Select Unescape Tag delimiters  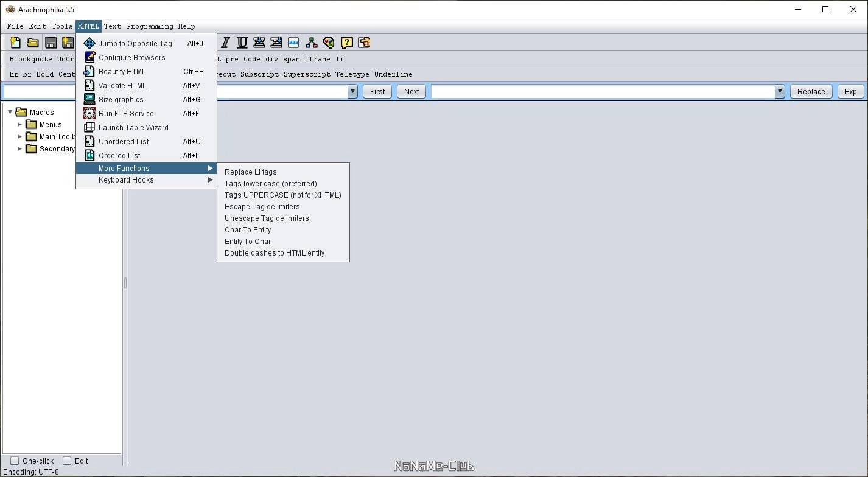(x=283, y=218)
